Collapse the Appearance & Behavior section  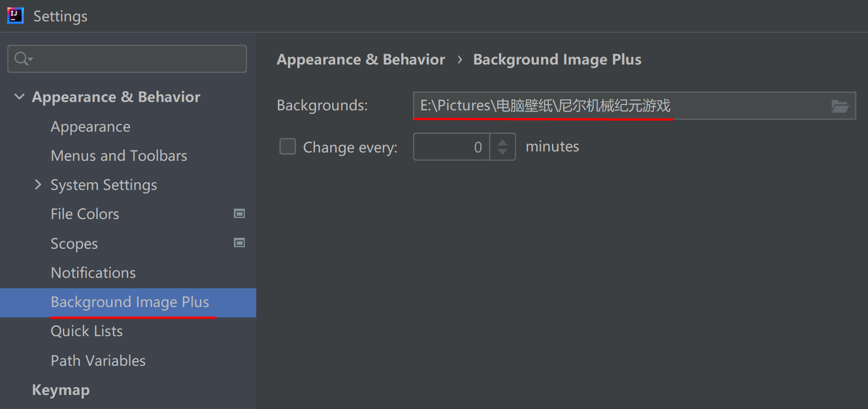[19, 96]
